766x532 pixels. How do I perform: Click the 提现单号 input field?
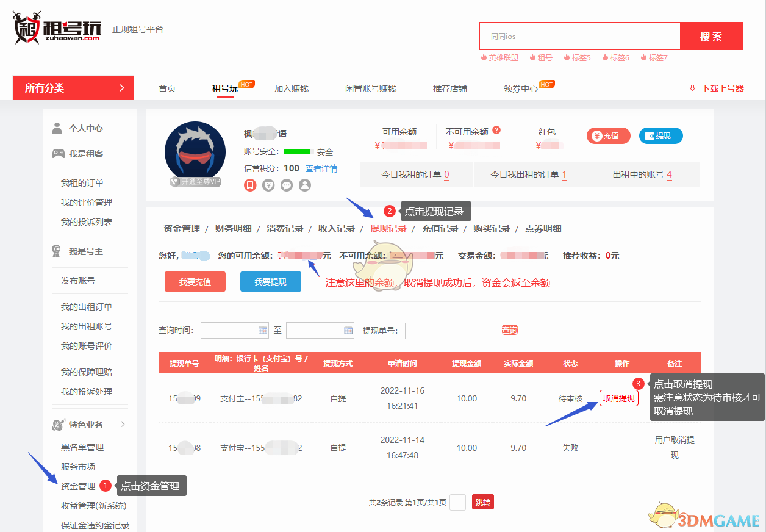tap(449, 331)
